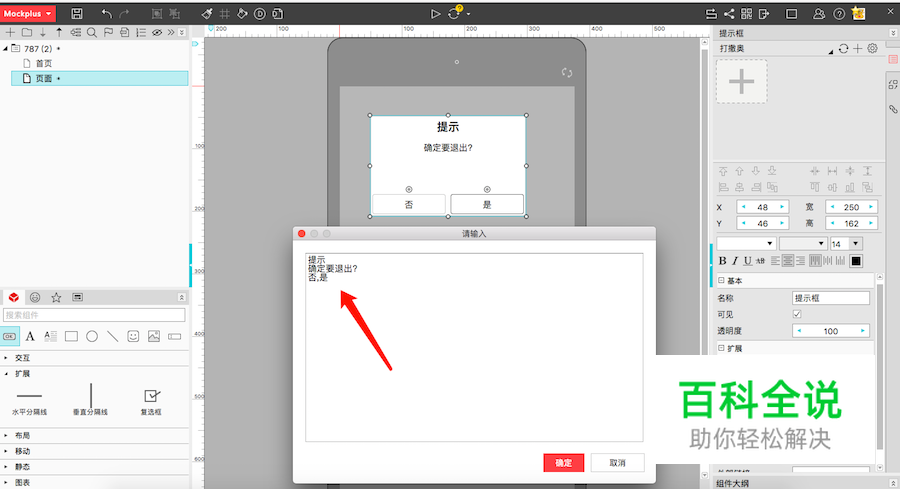Click inside the dialog text editing area

click(x=474, y=347)
